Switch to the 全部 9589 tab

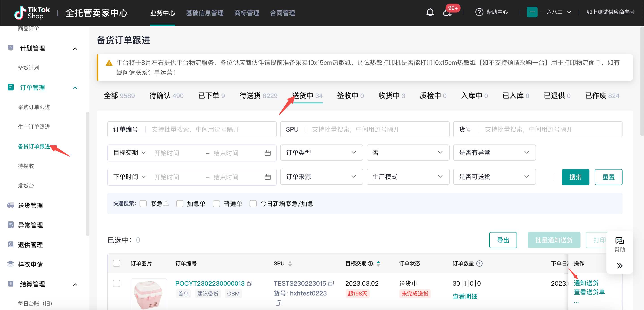tap(119, 96)
